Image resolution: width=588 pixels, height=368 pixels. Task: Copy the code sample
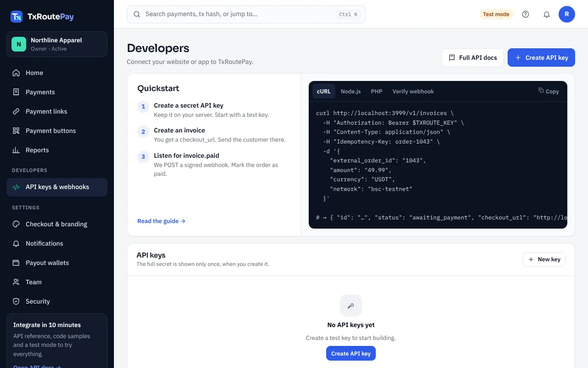coord(549,91)
